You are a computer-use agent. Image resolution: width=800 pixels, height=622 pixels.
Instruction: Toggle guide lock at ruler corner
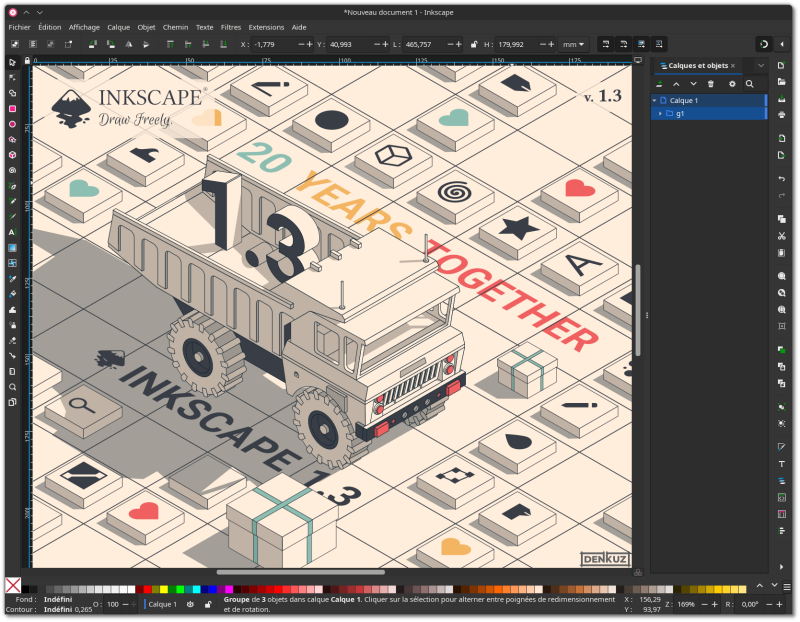(x=27, y=60)
